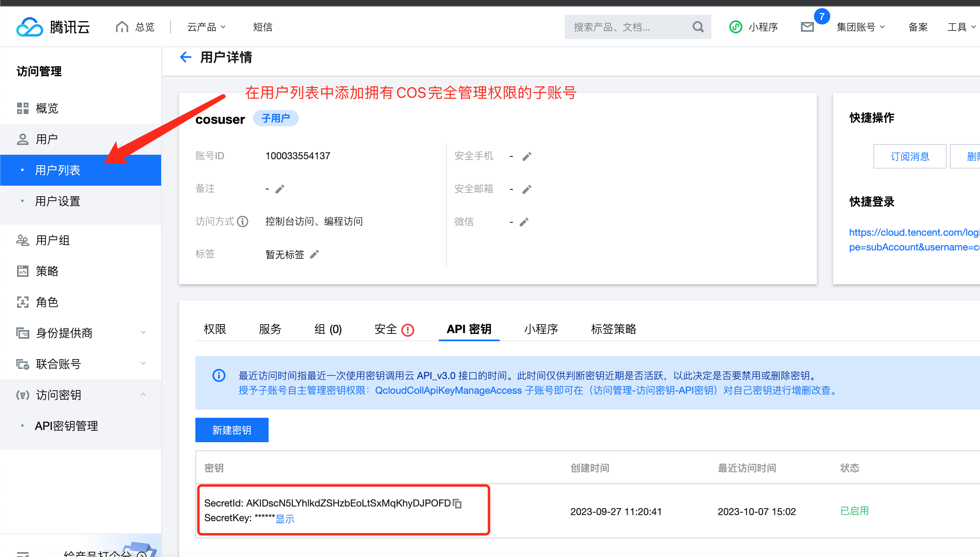Edit 安全邮箱 with the pencil icon

pyautogui.click(x=527, y=189)
